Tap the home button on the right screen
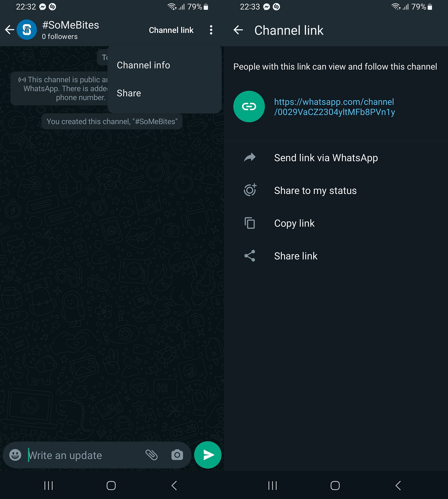Viewport: 448px width, 499px height. click(x=335, y=485)
